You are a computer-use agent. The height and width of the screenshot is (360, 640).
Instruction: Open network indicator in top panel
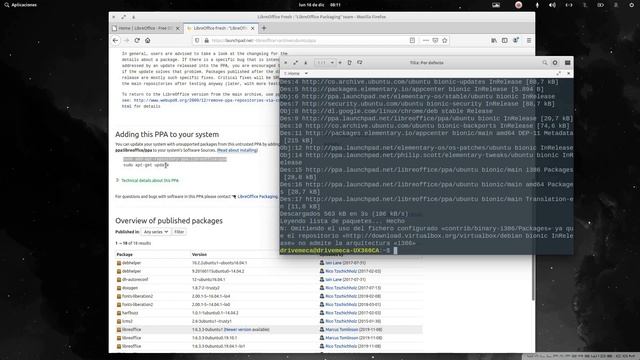pos(569,5)
